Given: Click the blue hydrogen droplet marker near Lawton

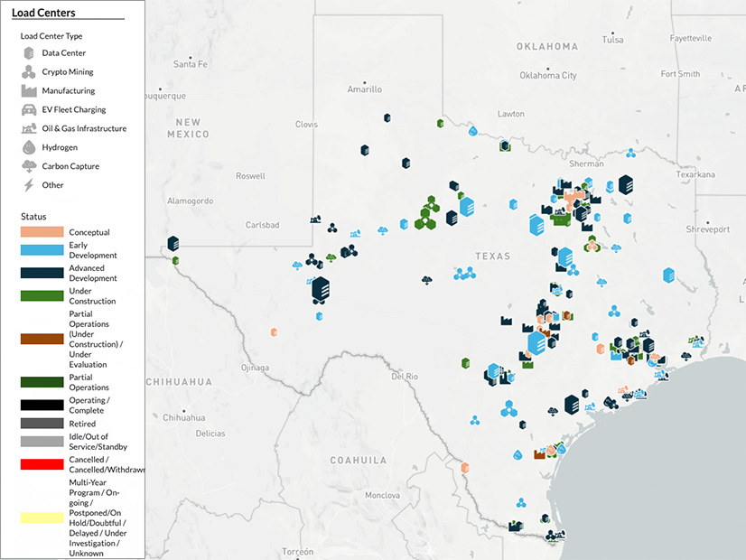Looking at the screenshot, I should (x=472, y=131).
